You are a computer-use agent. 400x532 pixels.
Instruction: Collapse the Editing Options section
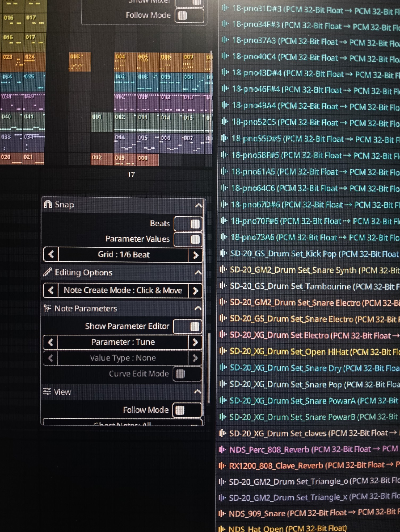(x=198, y=272)
